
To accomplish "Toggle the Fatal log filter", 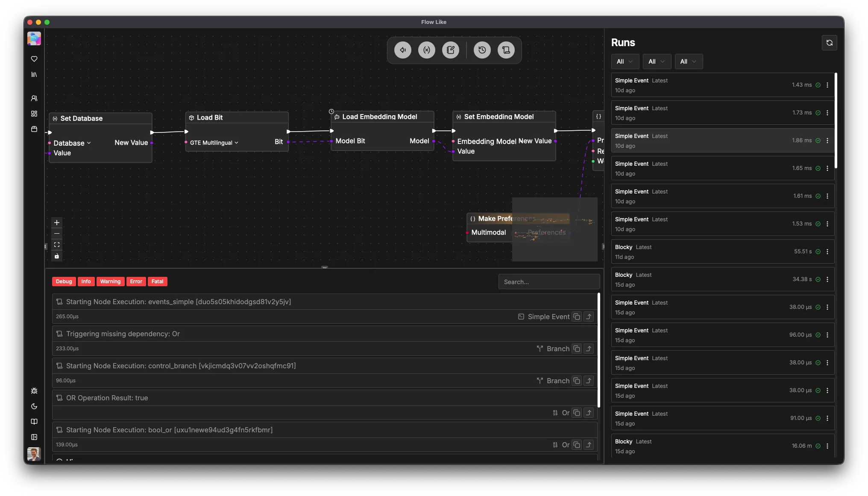I will click(157, 281).
